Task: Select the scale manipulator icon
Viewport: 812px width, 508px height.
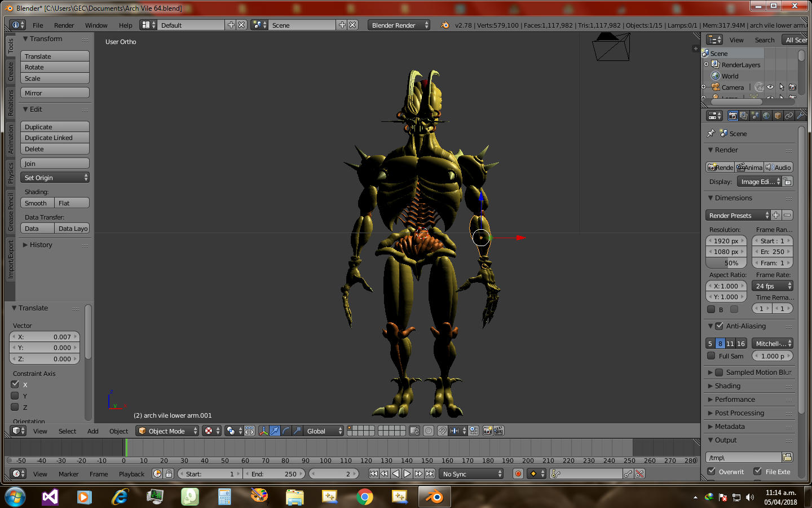Action: point(297,431)
